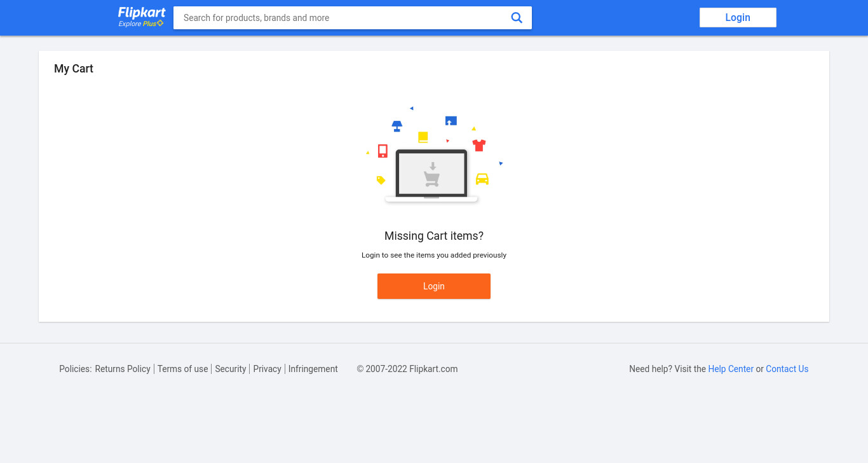Click the red t-shirt icon in illustration
The image size is (868, 463).
click(479, 145)
